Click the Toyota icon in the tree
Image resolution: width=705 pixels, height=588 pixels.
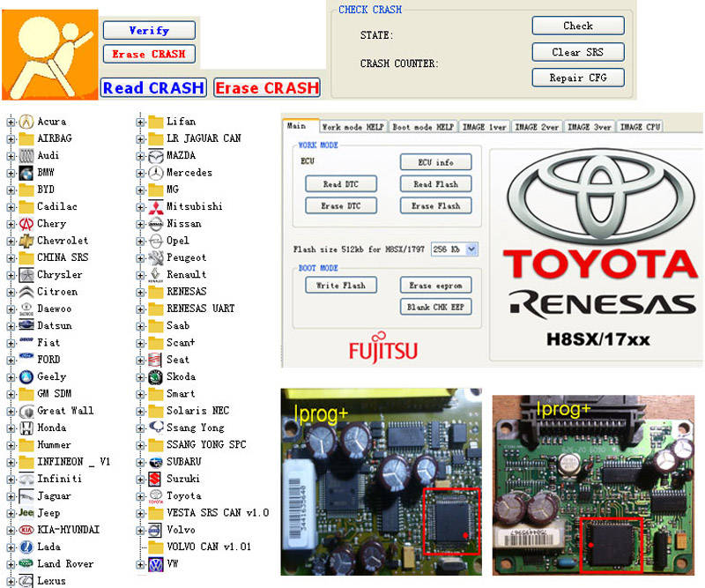156,495
